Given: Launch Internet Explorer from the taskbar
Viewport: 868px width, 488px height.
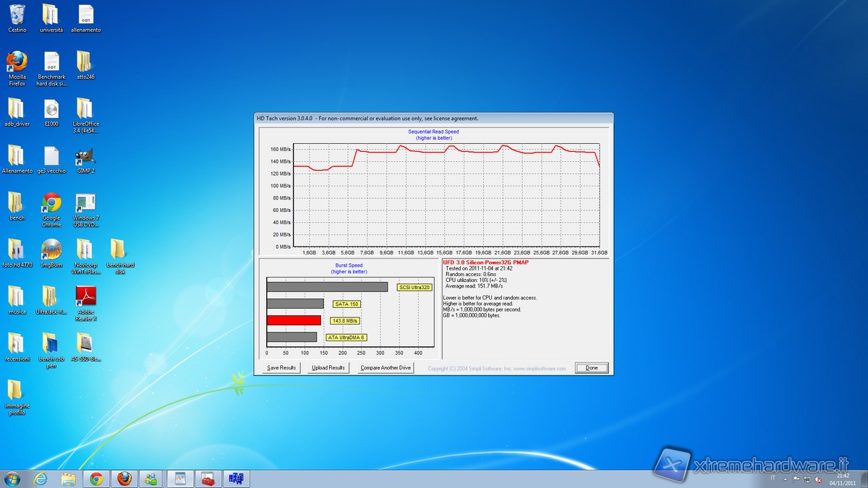Looking at the screenshot, I should click(x=41, y=479).
